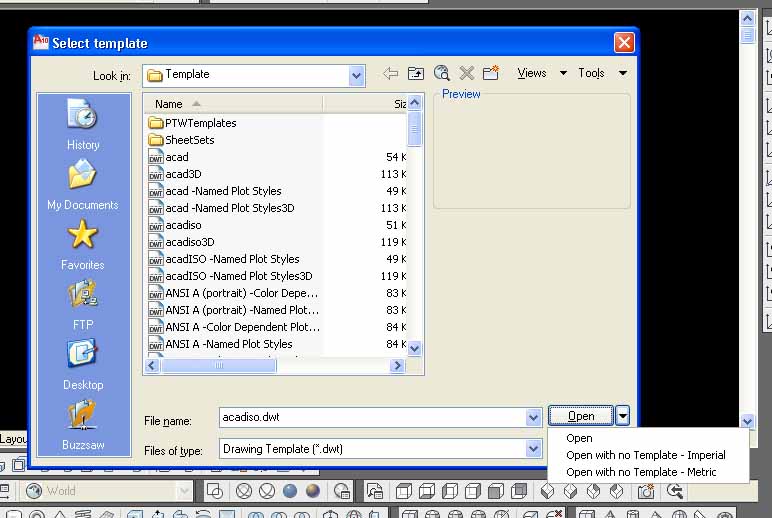Set SW Isometric view icon
772x518 pixels.
547,491
